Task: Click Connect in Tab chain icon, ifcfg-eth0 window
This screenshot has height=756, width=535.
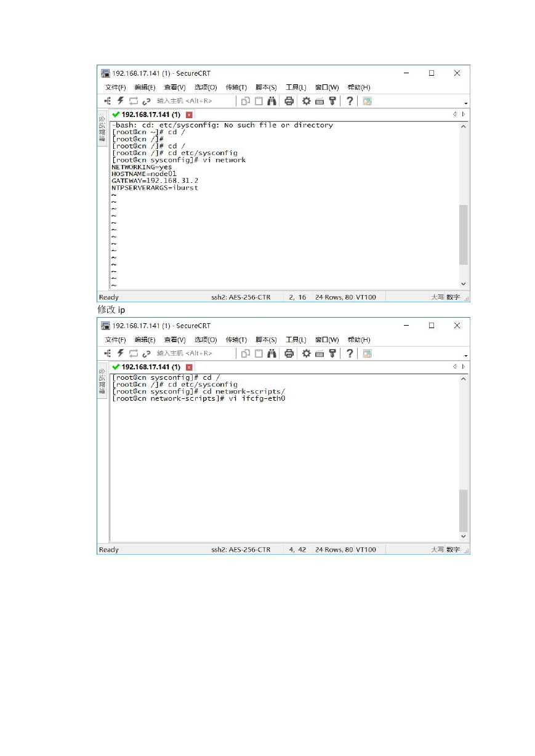Action: [147, 353]
